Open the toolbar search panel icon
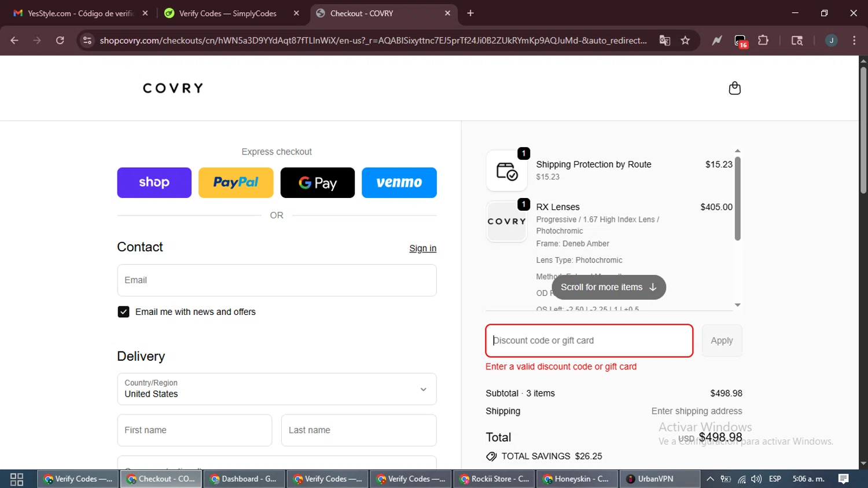 pos(797,41)
